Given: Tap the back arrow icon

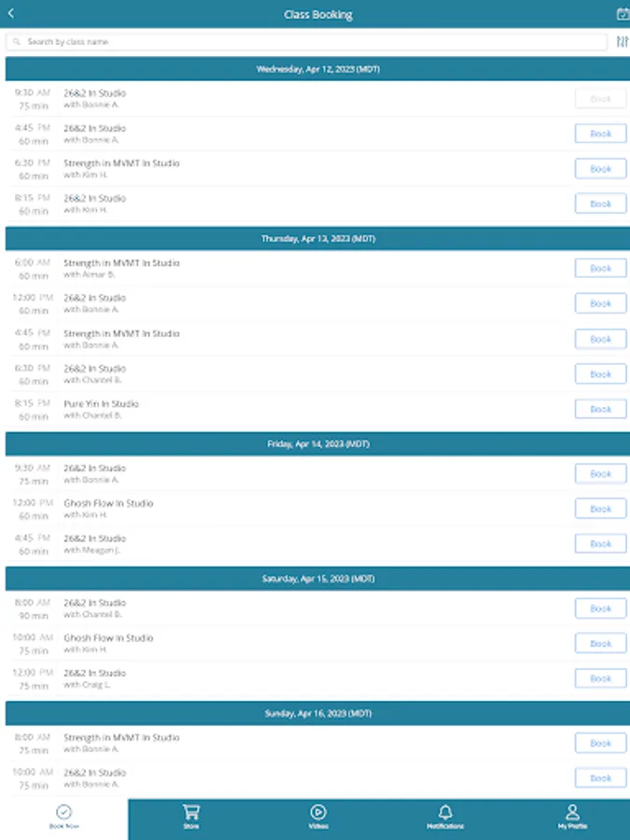Looking at the screenshot, I should point(11,14).
